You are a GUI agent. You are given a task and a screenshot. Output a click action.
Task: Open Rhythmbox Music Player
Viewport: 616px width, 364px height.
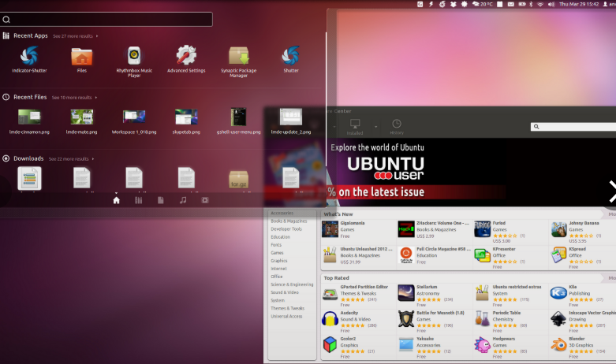[x=134, y=61]
